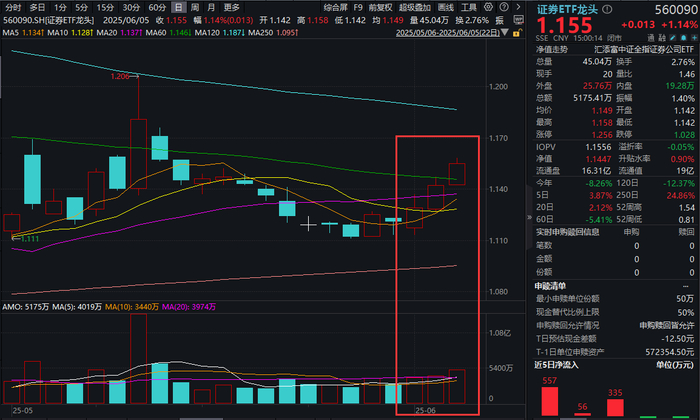Click the 560090.SH[证券ETF龙头] title text
Viewport: 700px width, 420px height.
coord(48,20)
